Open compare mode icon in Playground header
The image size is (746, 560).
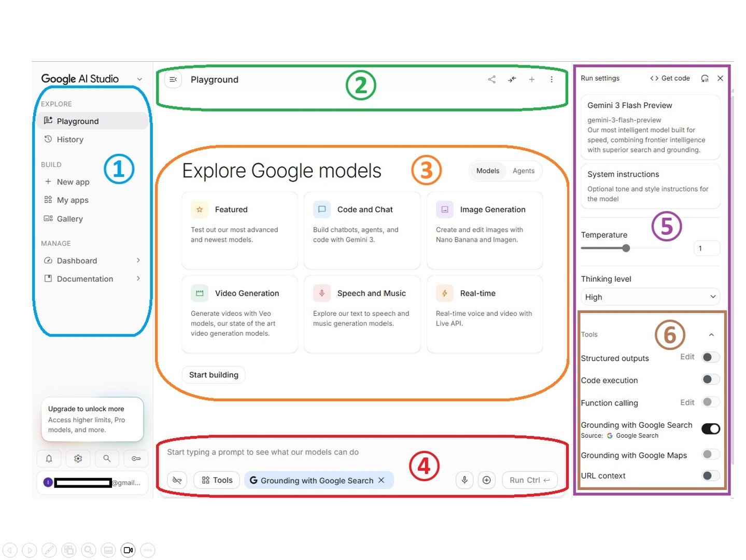(x=512, y=79)
